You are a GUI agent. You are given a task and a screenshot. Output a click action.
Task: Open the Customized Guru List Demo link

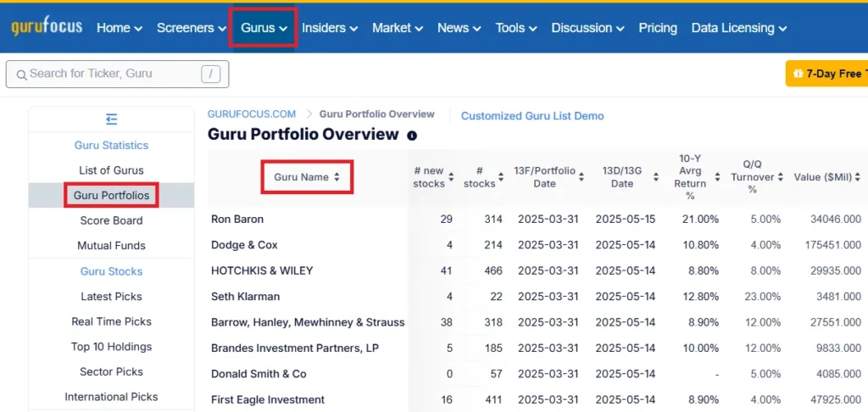point(532,116)
